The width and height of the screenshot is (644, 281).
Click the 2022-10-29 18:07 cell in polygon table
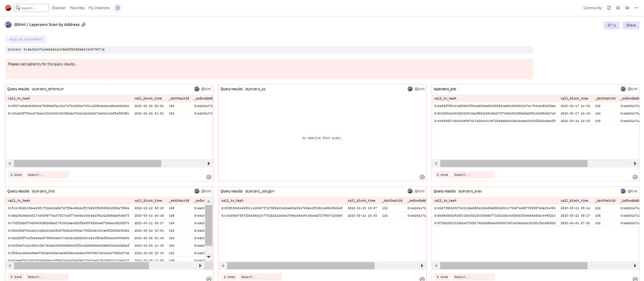click(x=362, y=208)
